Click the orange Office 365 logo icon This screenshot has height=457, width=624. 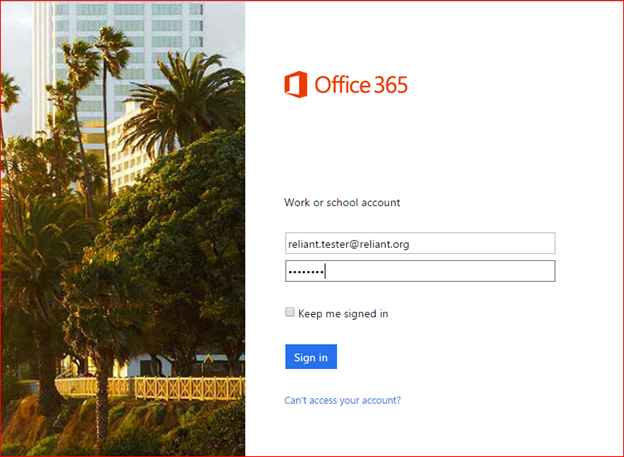tap(296, 84)
